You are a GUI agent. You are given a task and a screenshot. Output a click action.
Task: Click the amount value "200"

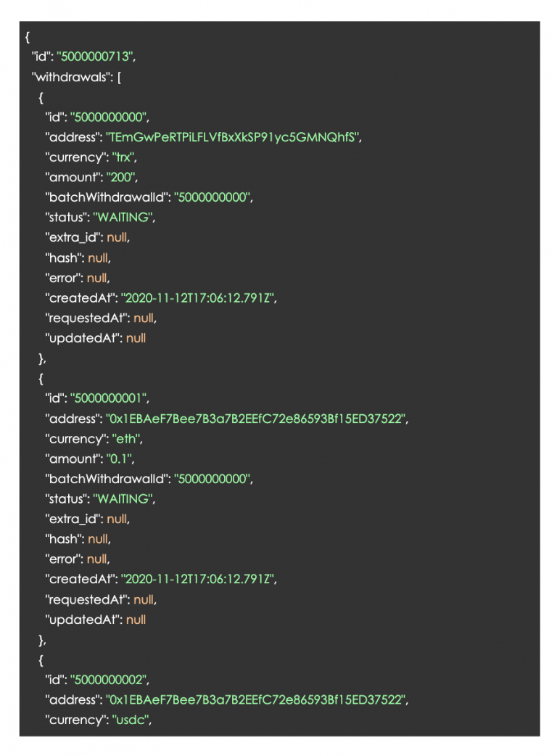click(x=121, y=178)
